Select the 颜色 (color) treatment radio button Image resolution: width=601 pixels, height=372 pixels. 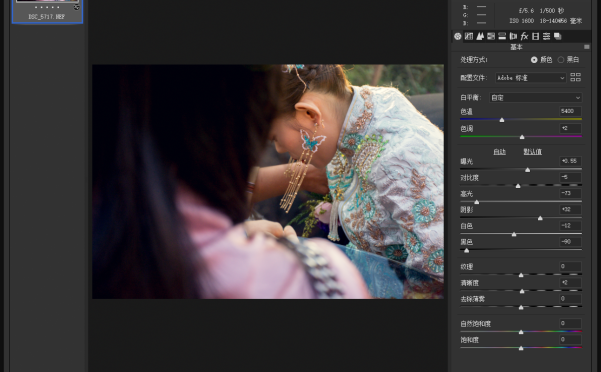(534, 60)
